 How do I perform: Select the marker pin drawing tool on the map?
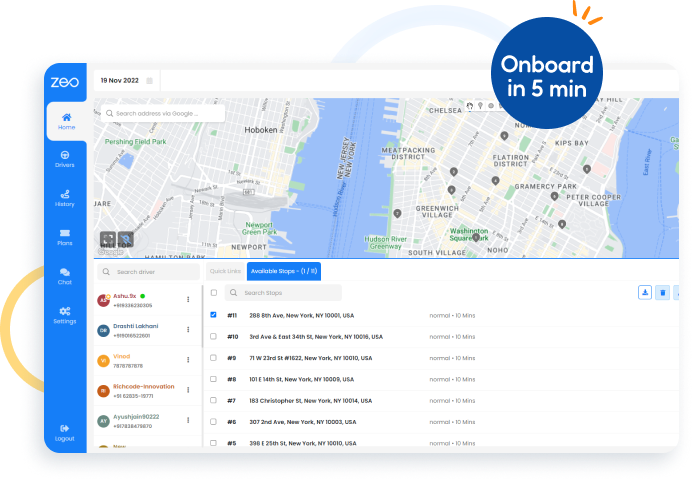tap(480, 106)
